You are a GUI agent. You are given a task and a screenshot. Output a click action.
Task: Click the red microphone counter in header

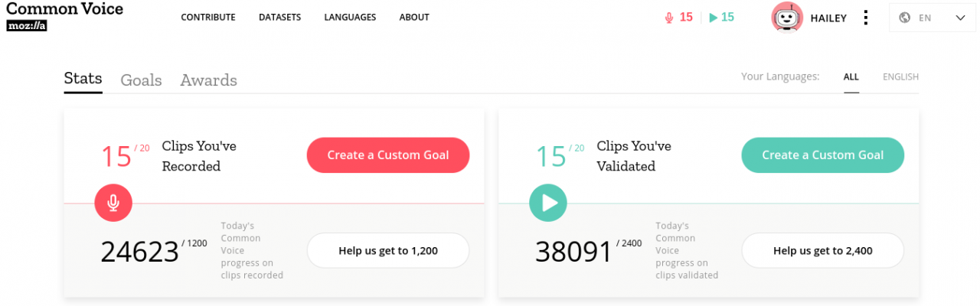[x=678, y=18]
